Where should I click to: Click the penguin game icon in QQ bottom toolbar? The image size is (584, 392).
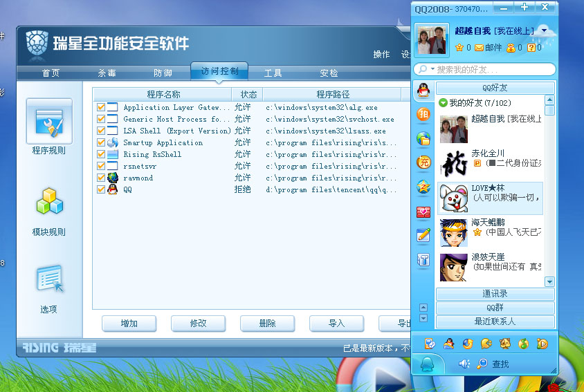pyautogui.click(x=449, y=344)
